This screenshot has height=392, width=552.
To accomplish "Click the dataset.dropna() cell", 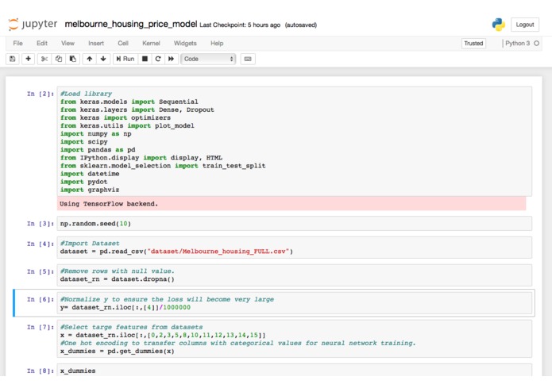I will 295,275.
